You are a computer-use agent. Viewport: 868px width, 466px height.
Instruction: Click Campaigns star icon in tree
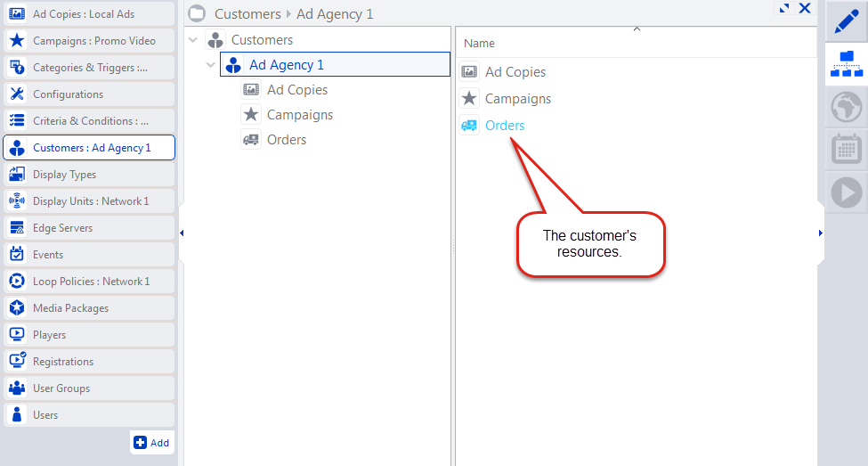[x=251, y=115]
